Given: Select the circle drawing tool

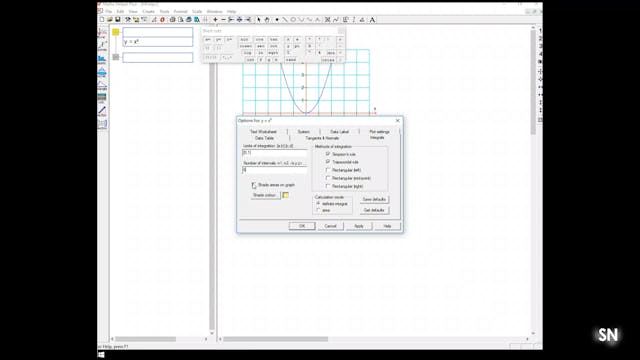Looking at the screenshot, I should pos(293,20).
